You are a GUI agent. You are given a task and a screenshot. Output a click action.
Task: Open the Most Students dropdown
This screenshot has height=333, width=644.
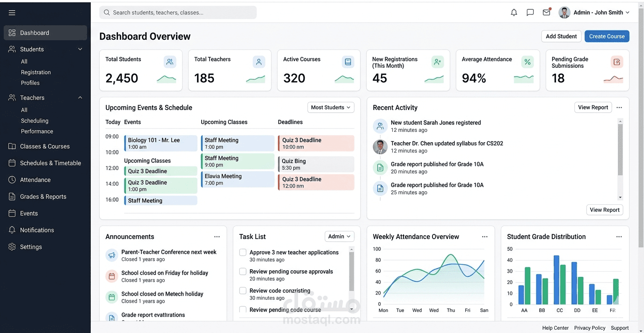(331, 108)
